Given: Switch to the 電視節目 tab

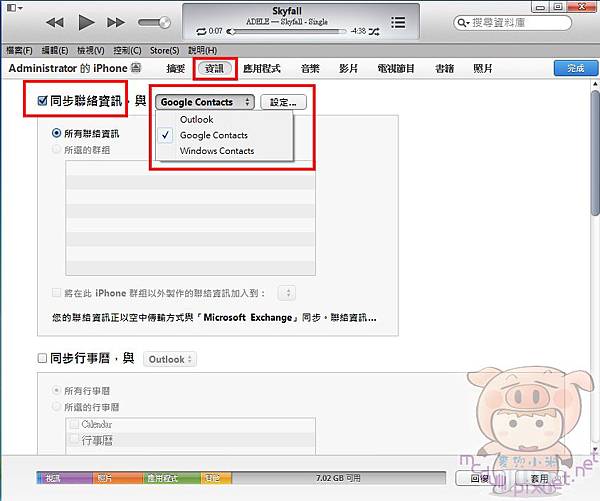Looking at the screenshot, I should pyautogui.click(x=396, y=69).
